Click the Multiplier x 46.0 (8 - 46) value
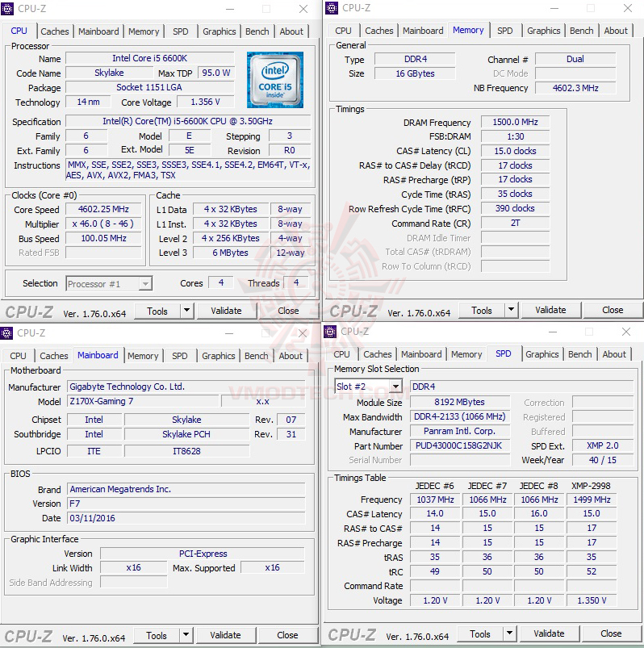The height and width of the screenshot is (648, 644). tap(103, 224)
